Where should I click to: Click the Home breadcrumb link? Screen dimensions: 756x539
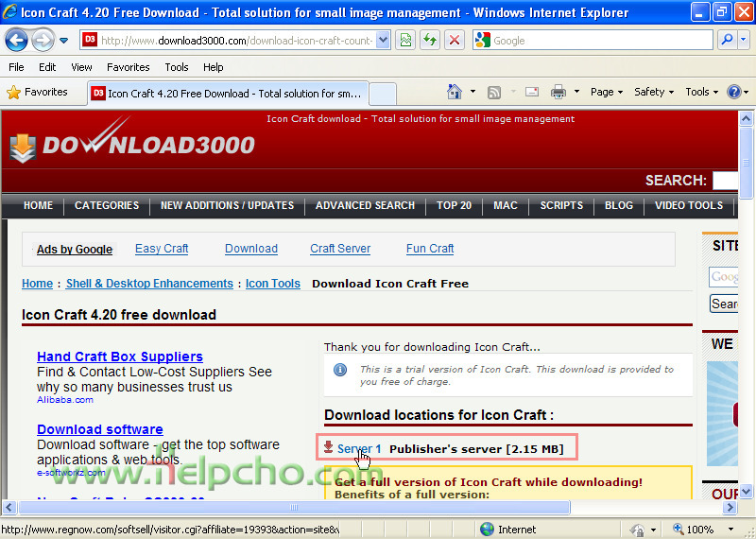point(37,284)
